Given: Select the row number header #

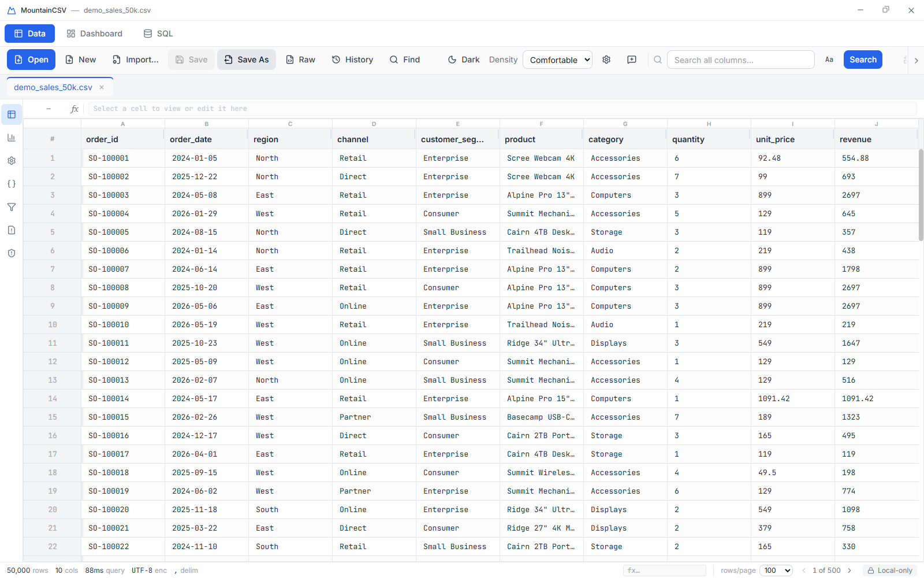Looking at the screenshot, I should (53, 139).
